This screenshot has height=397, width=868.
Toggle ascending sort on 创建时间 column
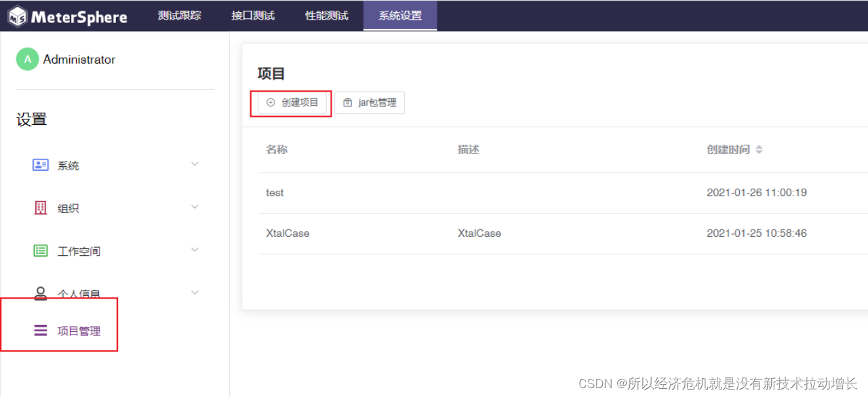coord(759,147)
